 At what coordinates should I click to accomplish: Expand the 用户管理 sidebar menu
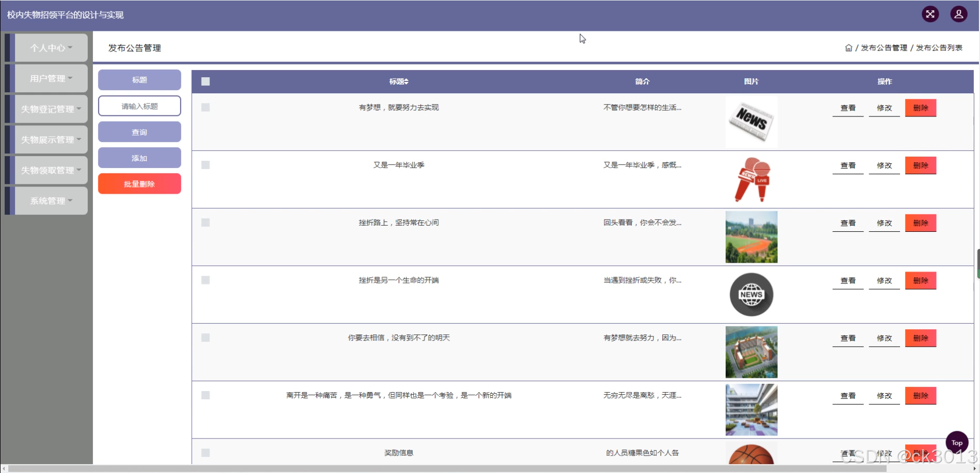[51, 78]
